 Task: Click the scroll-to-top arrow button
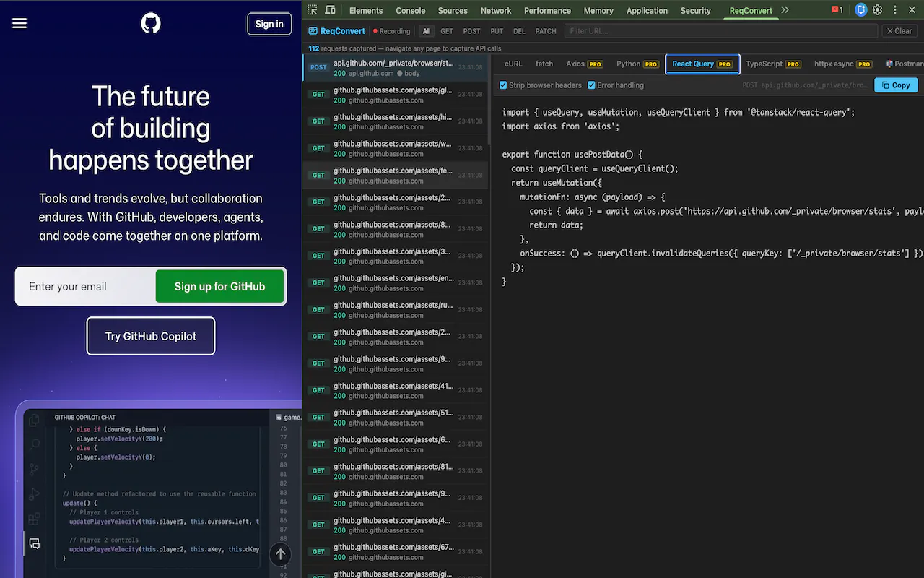coord(280,555)
